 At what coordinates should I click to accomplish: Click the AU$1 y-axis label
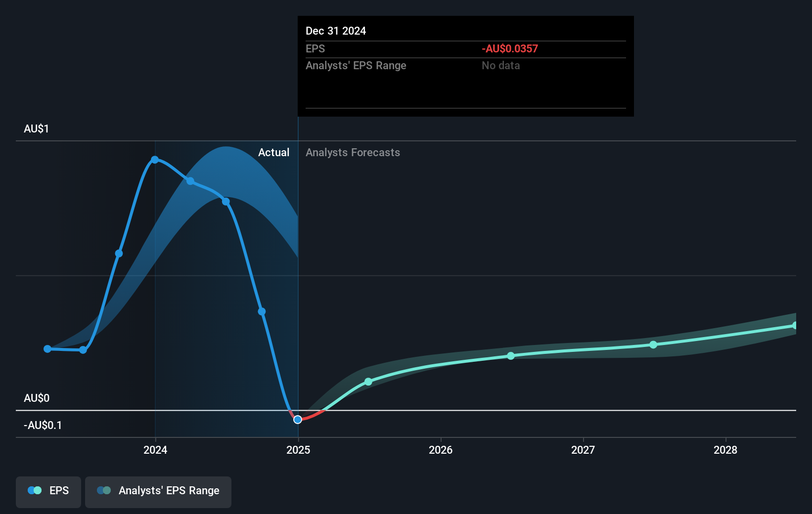(37, 128)
